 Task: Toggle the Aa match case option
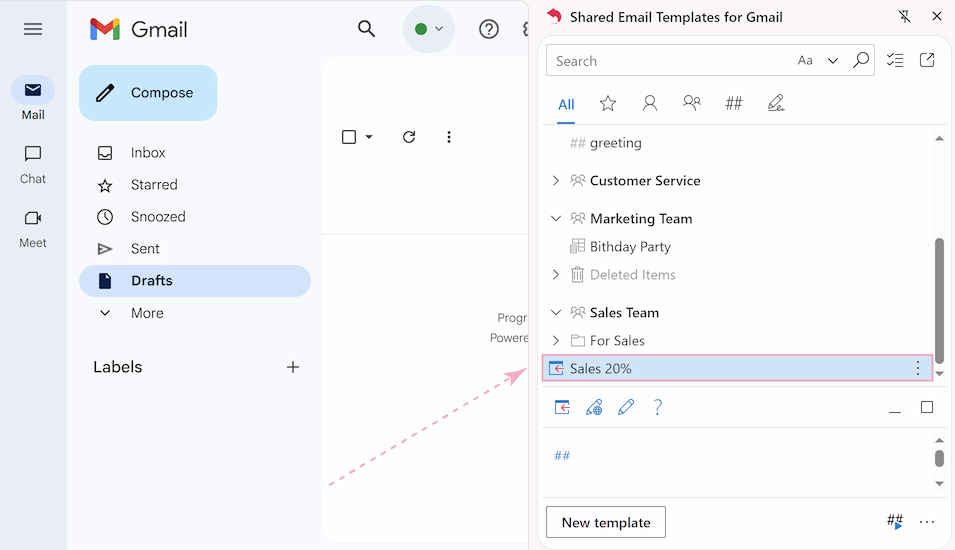[805, 60]
